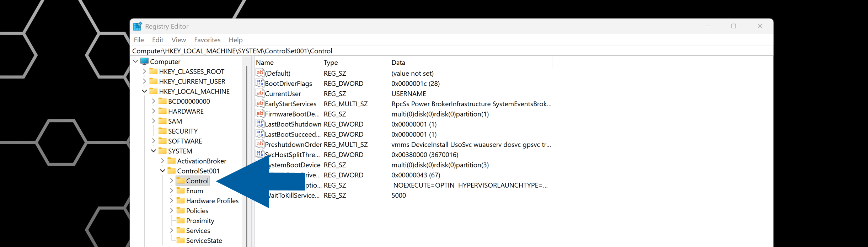868x247 pixels.
Task: Click the Registry Editor app icon in title bar
Action: (x=137, y=26)
